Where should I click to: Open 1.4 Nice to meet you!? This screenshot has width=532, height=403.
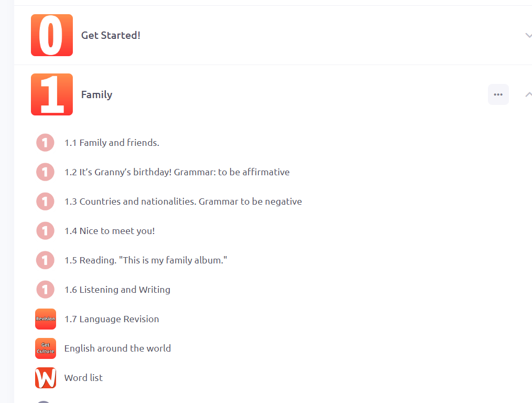click(x=110, y=231)
